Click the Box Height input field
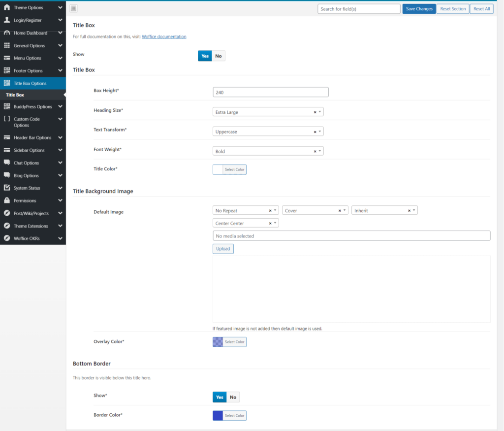 (x=270, y=92)
